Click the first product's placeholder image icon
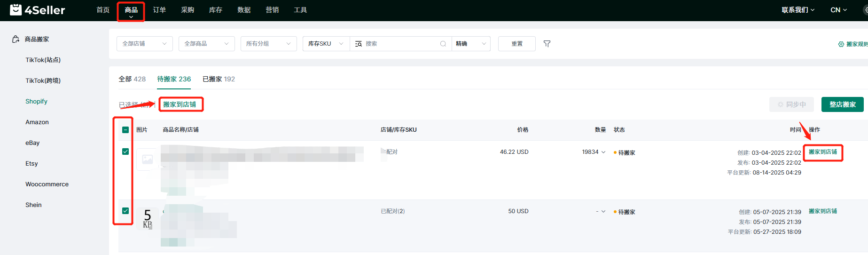The height and width of the screenshot is (255, 868). coord(147,159)
